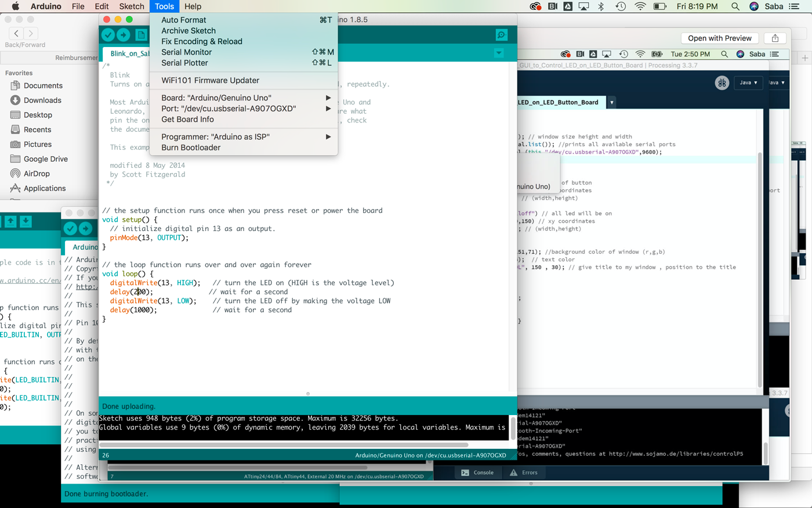Click the "Done burning bootloader." status in the background window

[x=106, y=494]
